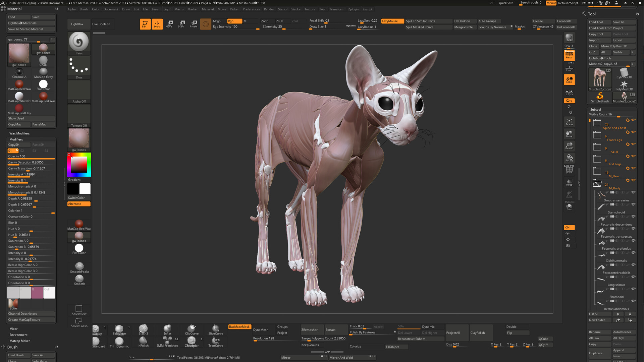Select the TrimDynamic brush
This screenshot has width=644, height=362.
119,342
